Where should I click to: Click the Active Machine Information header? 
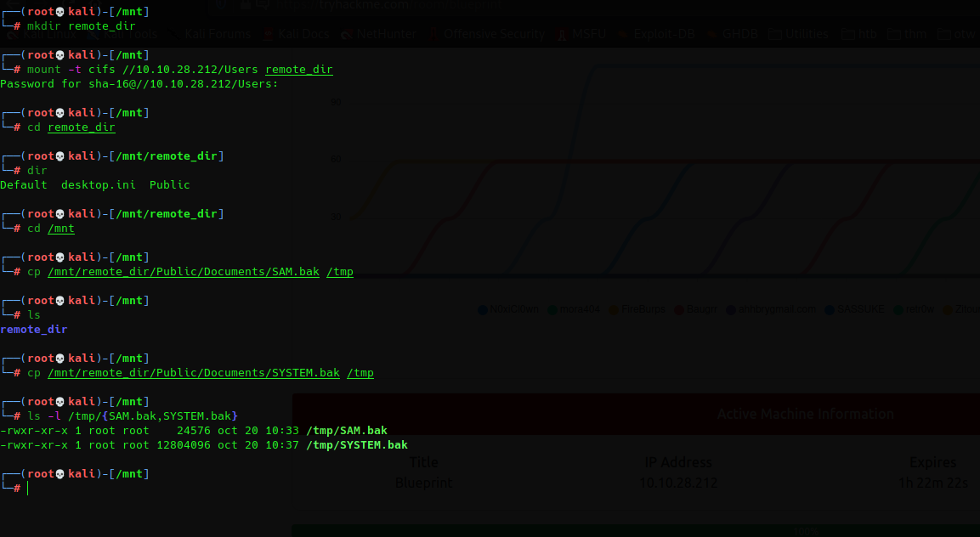coord(805,414)
